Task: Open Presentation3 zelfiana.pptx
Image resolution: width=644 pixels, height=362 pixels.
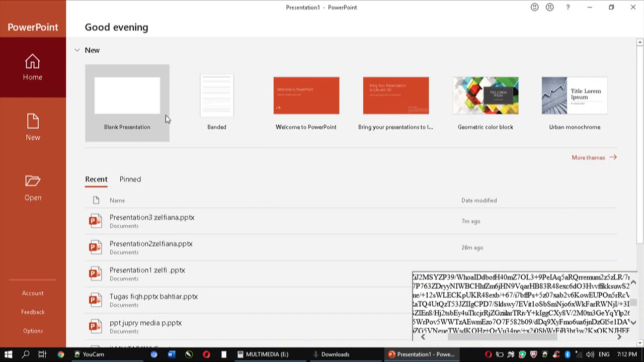Action: (x=152, y=218)
